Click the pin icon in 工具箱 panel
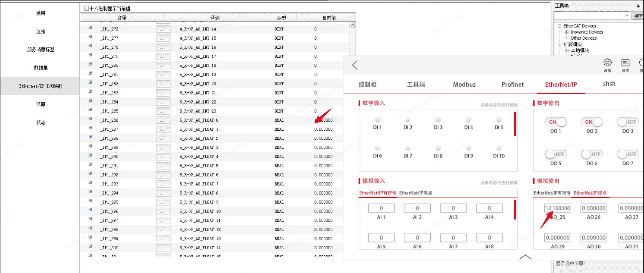This screenshot has width=644, height=273. pyautogui.click(x=638, y=6)
